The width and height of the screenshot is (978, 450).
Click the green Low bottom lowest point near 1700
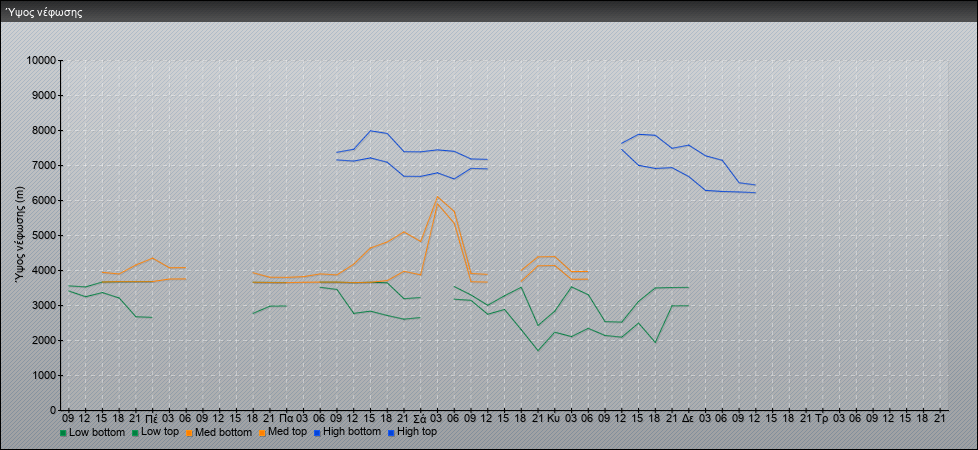pyautogui.click(x=538, y=350)
